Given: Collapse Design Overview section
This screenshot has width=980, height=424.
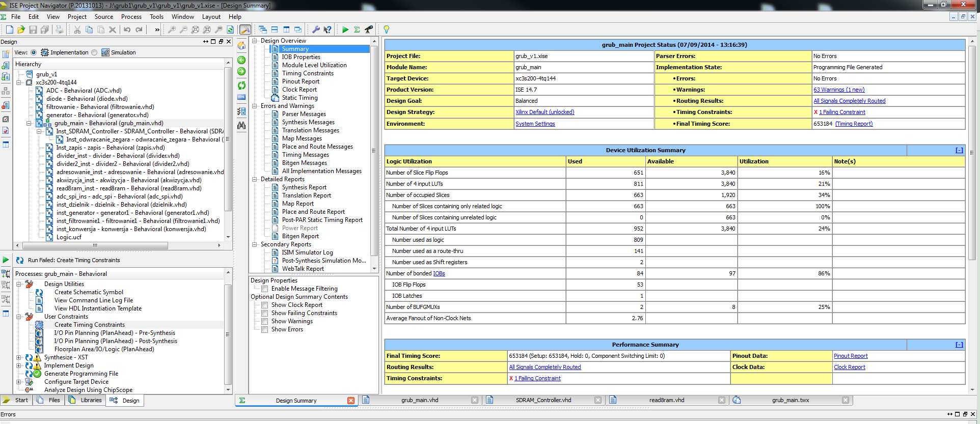Looking at the screenshot, I should click(x=255, y=41).
